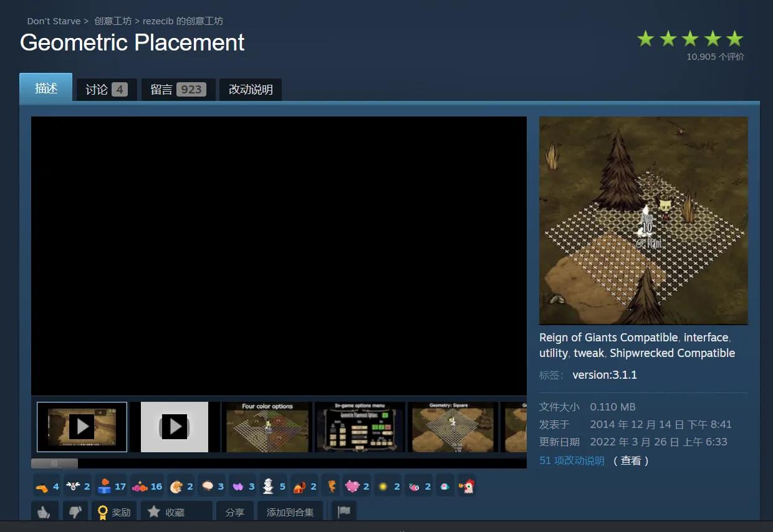773x532 pixels.
Task: Click 添加到合集 add to collection button
Action: [290, 512]
